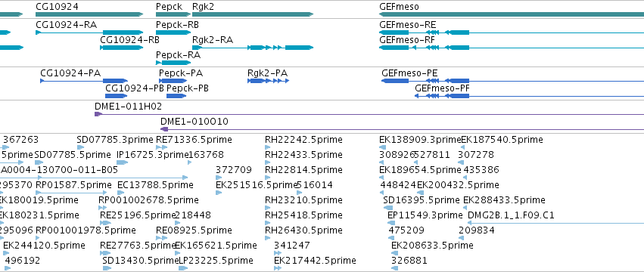Choose EST RH26430.5prime
This screenshot has height=272, width=644.
click(303, 230)
